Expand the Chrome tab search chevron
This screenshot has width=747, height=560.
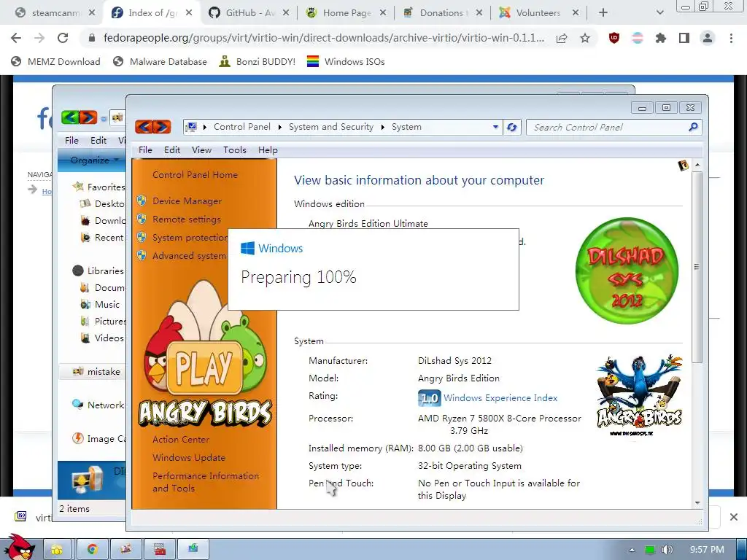point(659,13)
